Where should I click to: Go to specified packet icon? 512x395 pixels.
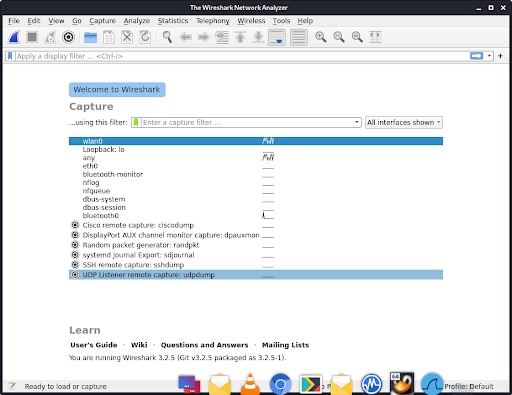(222, 37)
